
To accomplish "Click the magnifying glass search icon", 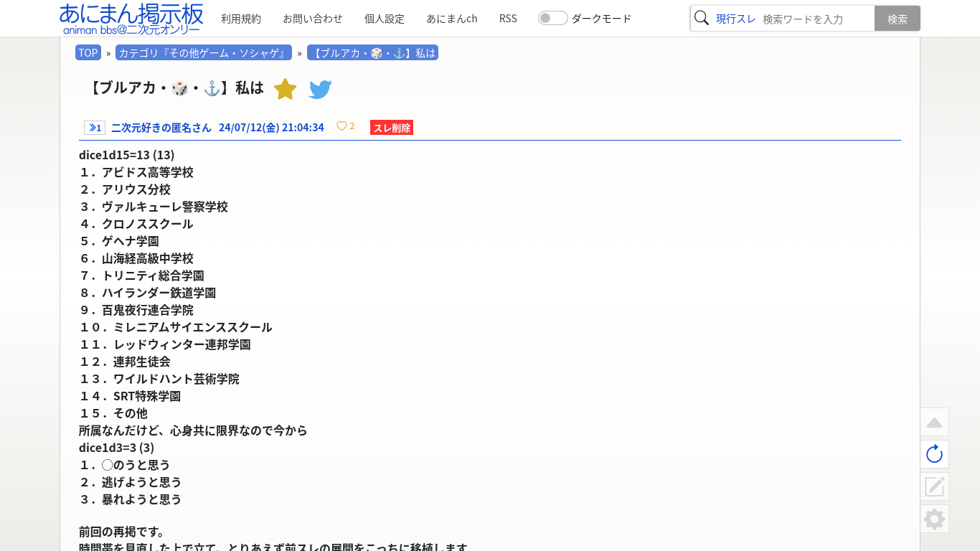I will tap(702, 19).
